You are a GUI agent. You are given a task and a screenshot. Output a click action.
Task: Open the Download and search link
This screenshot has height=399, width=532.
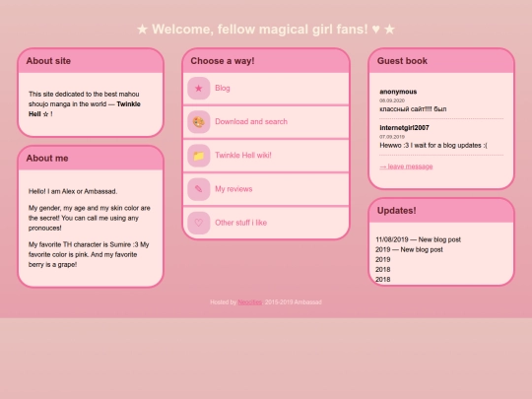[251, 121]
